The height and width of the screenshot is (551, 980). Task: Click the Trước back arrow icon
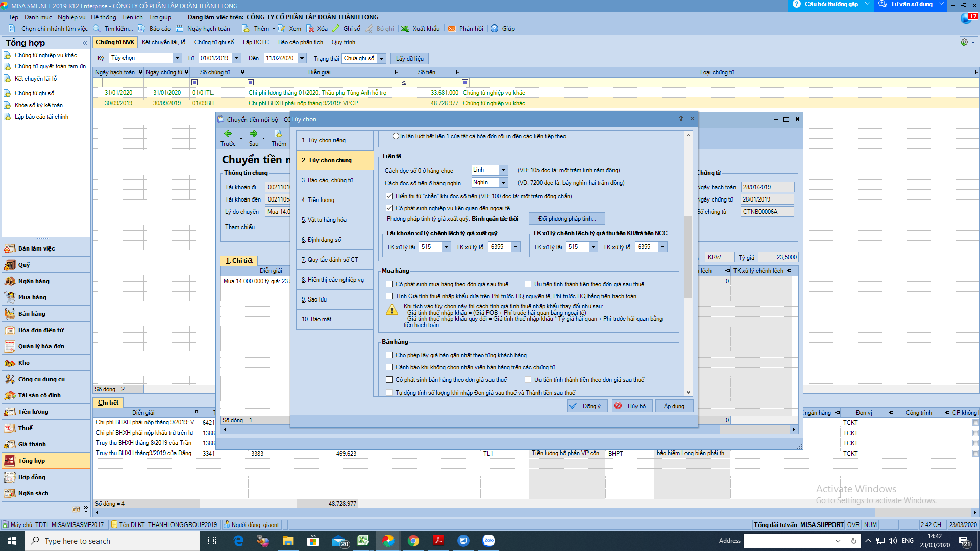(x=228, y=133)
